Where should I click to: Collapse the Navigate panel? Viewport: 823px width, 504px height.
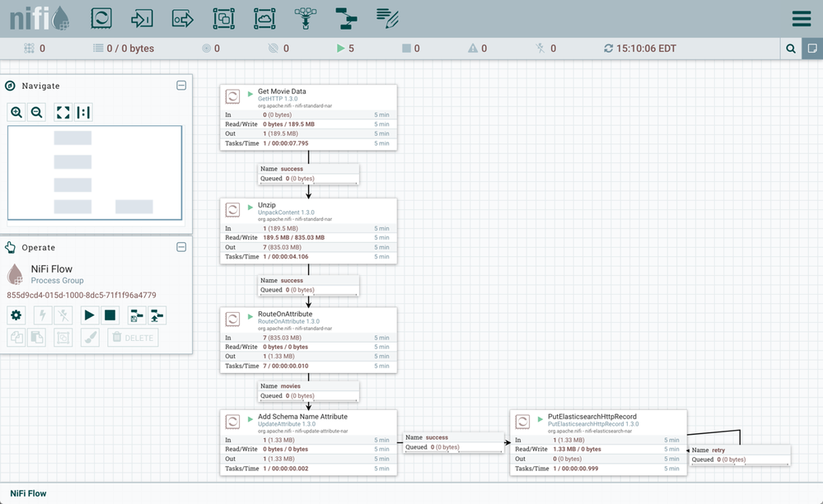[181, 86]
